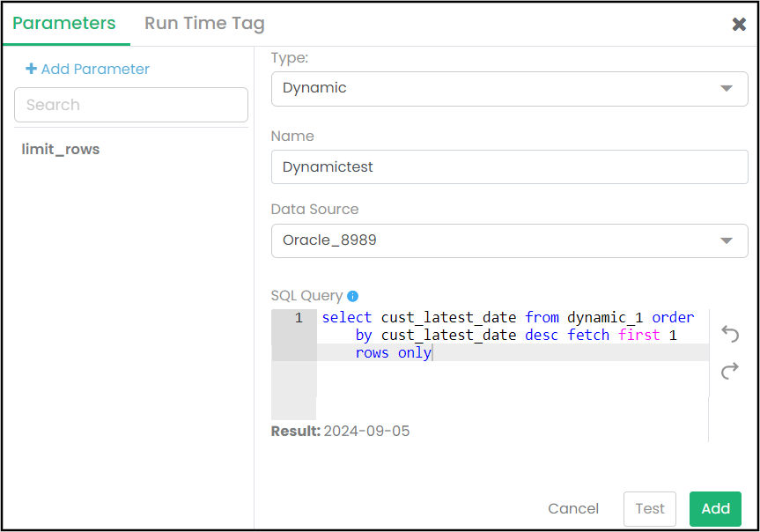Redo the SQL editor change
Viewport: 760px width, 532px height.
[x=729, y=372]
